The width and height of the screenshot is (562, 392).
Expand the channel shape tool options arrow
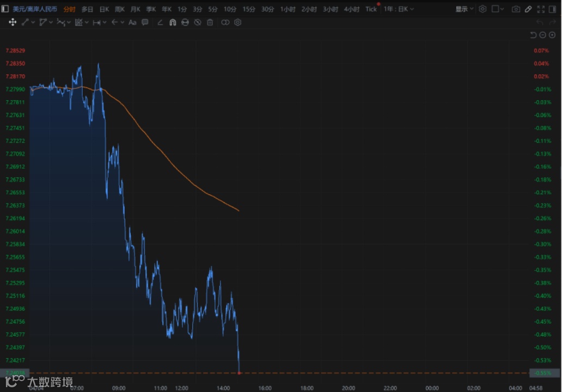(51, 22)
